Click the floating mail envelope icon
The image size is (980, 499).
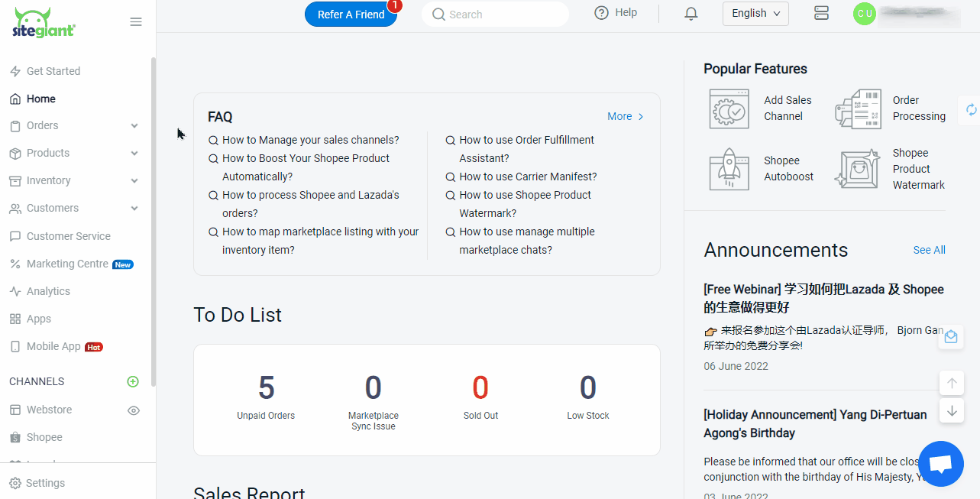[x=951, y=337]
